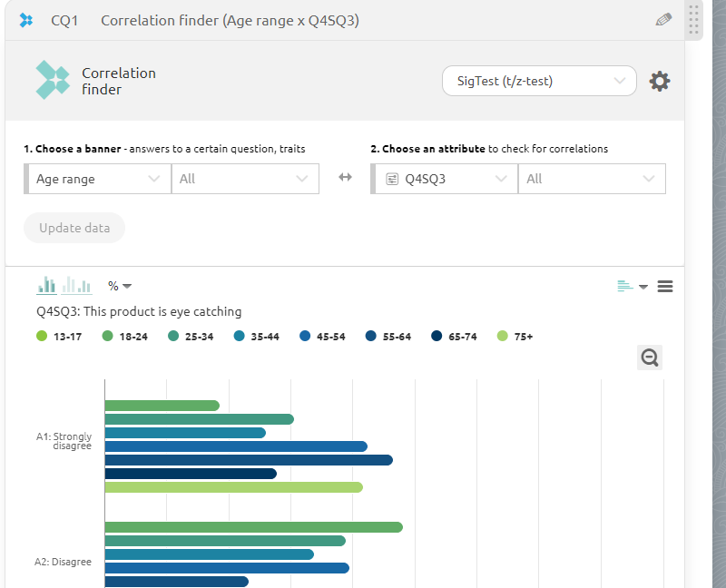Grab the dotted drag handle at top right

click(694, 19)
